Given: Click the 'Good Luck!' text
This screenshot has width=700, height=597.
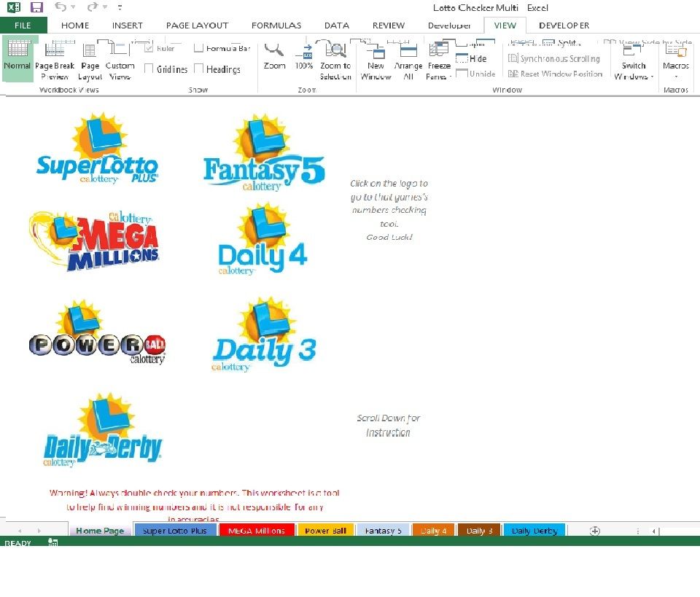Looking at the screenshot, I should [x=389, y=237].
